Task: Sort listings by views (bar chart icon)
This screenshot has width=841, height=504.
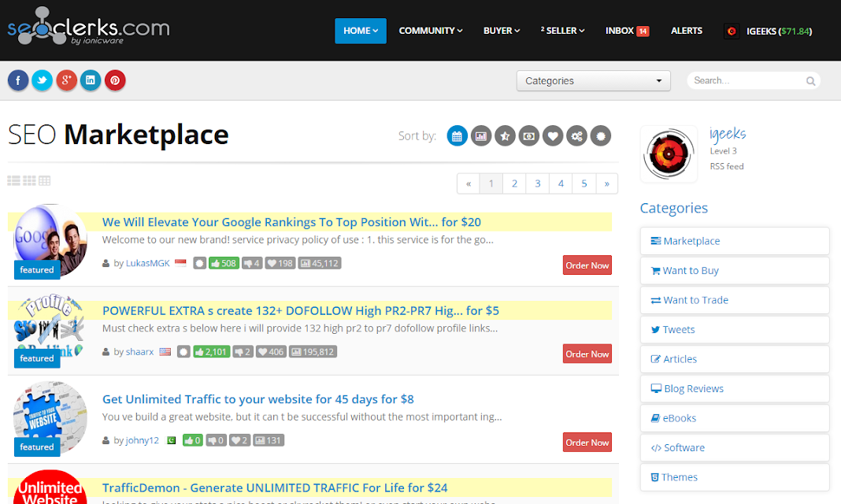Action: [x=481, y=136]
